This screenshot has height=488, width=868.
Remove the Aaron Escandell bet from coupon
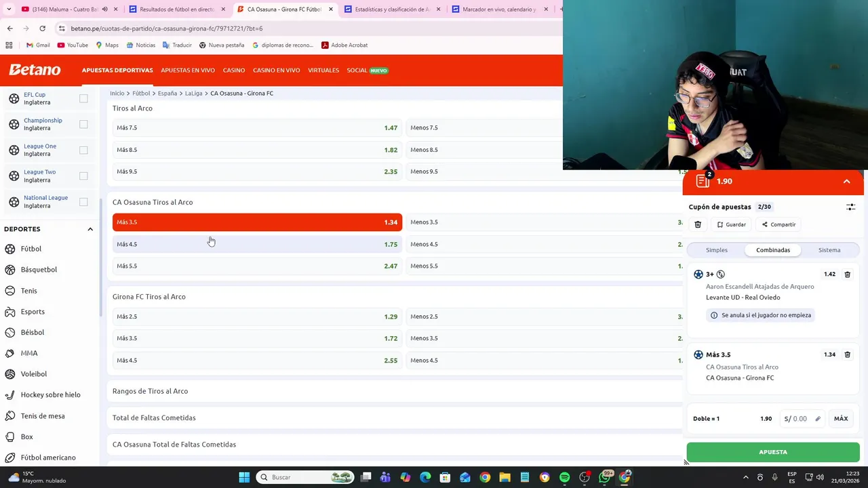point(847,274)
